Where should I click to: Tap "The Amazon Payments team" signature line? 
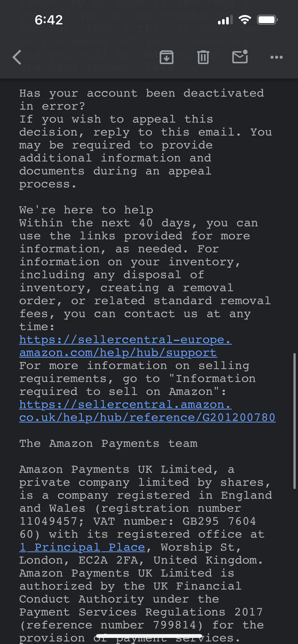pyautogui.click(x=109, y=444)
